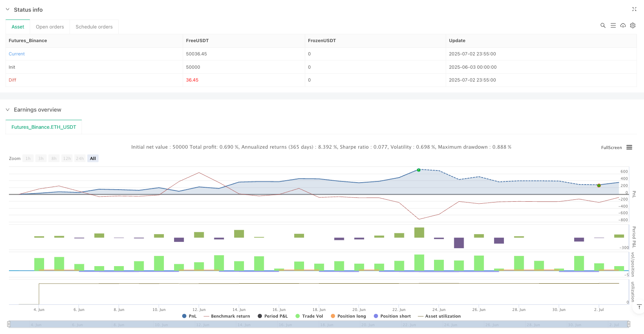Click the search icon in Status info

603,25
